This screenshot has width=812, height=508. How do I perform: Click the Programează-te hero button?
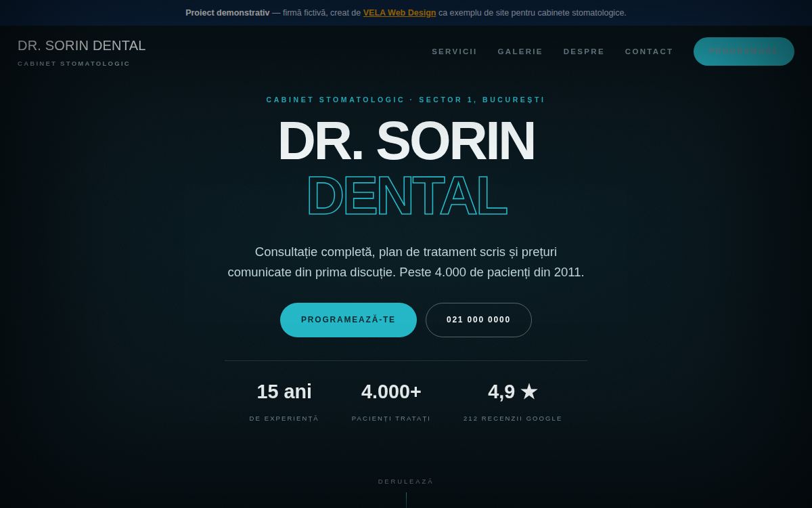tap(348, 320)
